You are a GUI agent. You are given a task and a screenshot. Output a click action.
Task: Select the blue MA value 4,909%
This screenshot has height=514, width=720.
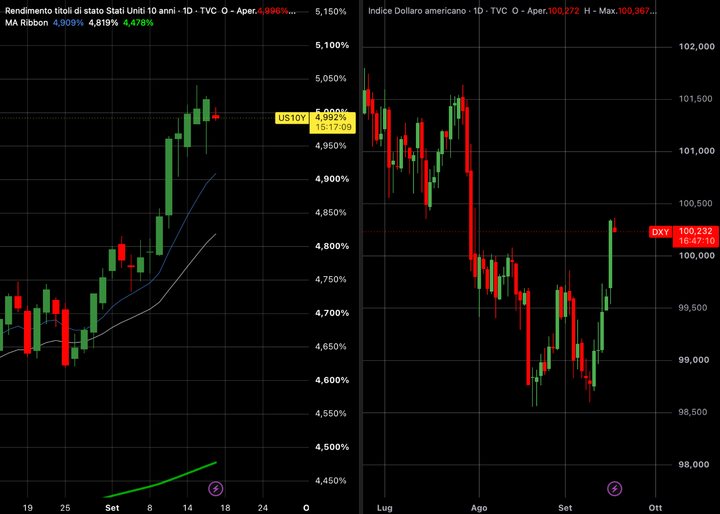[68, 22]
